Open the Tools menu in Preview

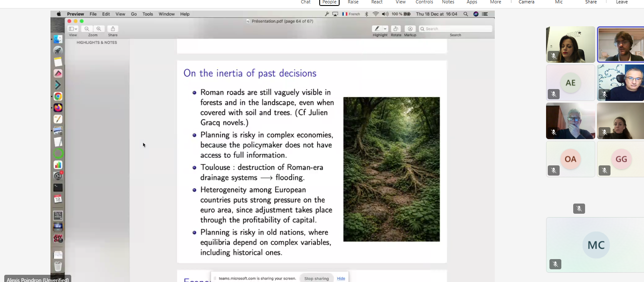coord(148,14)
